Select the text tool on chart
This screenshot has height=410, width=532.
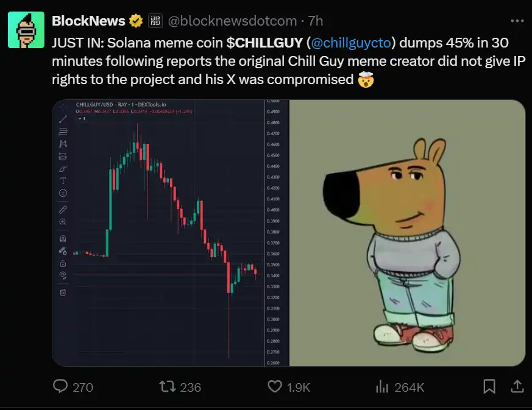pyautogui.click(x=63, y=180)
